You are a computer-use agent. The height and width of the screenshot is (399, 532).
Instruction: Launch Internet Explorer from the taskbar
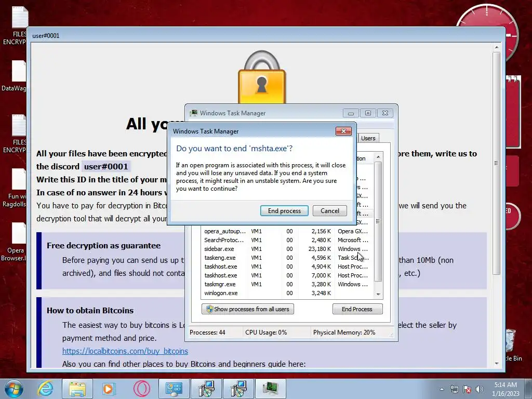[x=45, y=389]
